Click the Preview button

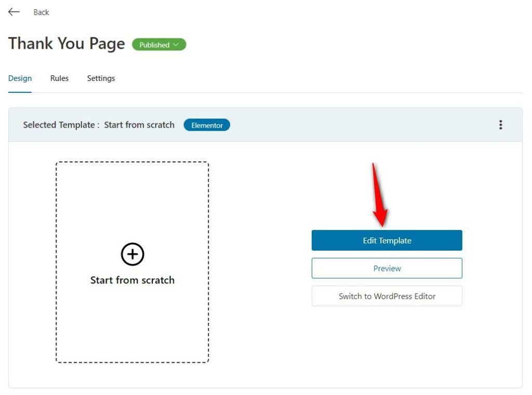[x=387, y=268]
